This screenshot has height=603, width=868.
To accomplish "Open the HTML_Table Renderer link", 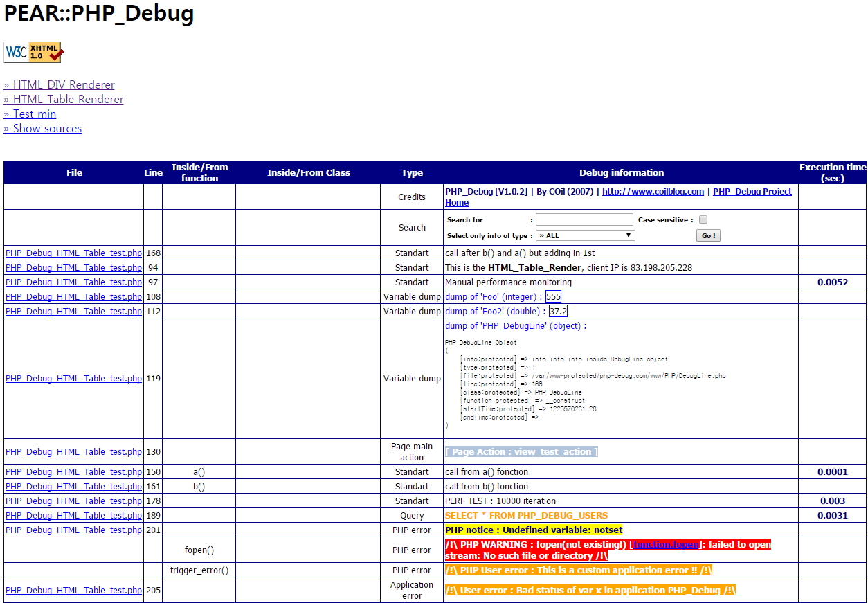I will tap(64, 100).
